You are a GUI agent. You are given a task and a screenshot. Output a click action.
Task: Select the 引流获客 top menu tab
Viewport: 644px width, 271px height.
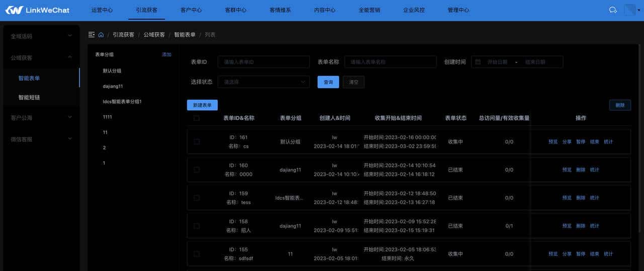(146, 10)
